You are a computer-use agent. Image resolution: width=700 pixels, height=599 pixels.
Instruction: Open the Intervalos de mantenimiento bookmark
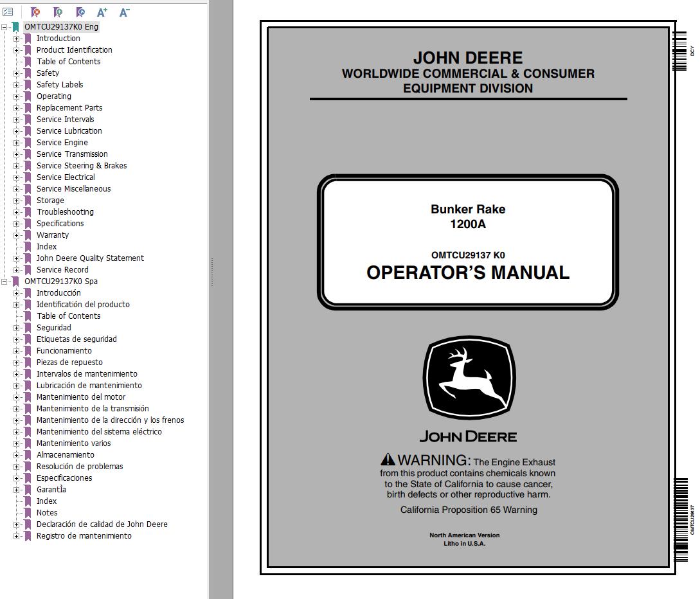(x=87, y=374)
